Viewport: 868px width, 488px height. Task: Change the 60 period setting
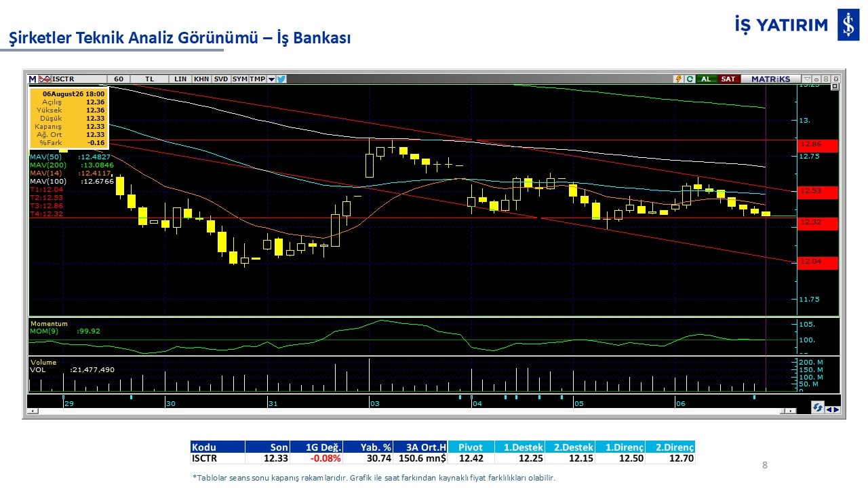[x=119, y=79]
